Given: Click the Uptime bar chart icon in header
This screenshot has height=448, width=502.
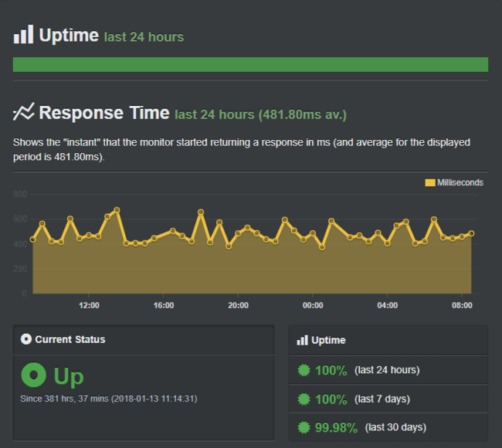Looking at the screenshot, I should point(23,35).
